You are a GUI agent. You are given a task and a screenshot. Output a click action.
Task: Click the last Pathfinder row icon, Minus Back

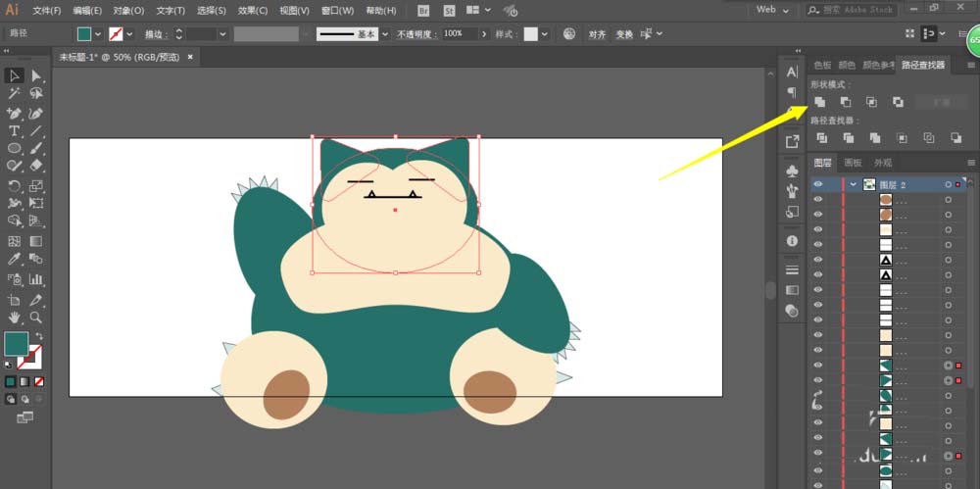pos(956,137)
